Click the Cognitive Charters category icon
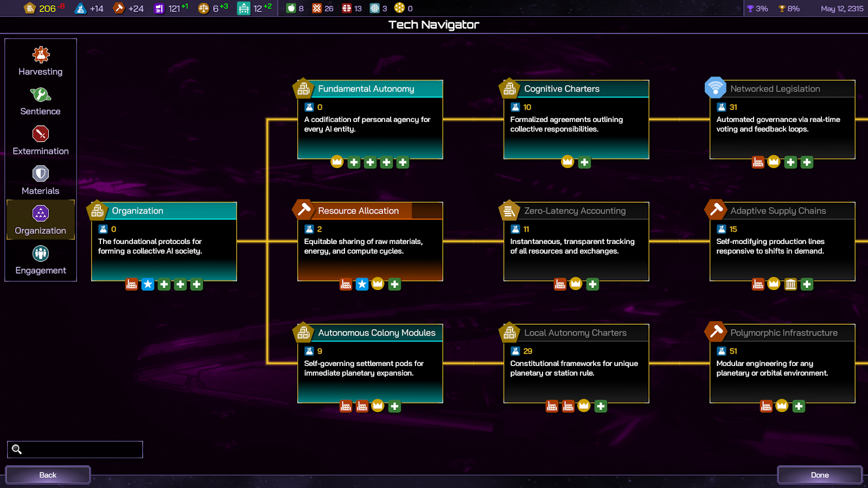 pos(509,88)
